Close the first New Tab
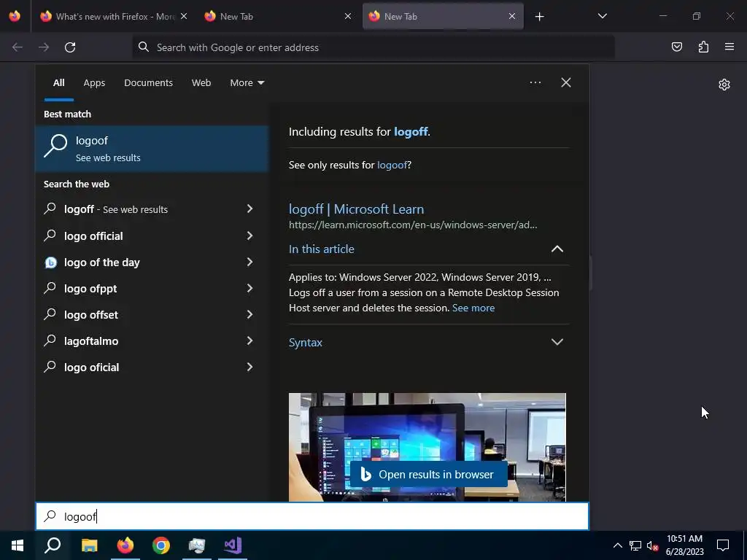Screen dimensions: 747x560 tap(348, 16)
